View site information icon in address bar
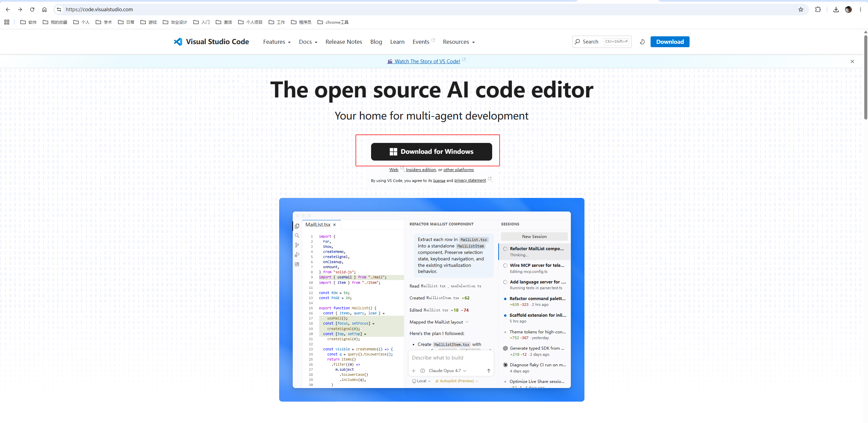 (59, 10)
